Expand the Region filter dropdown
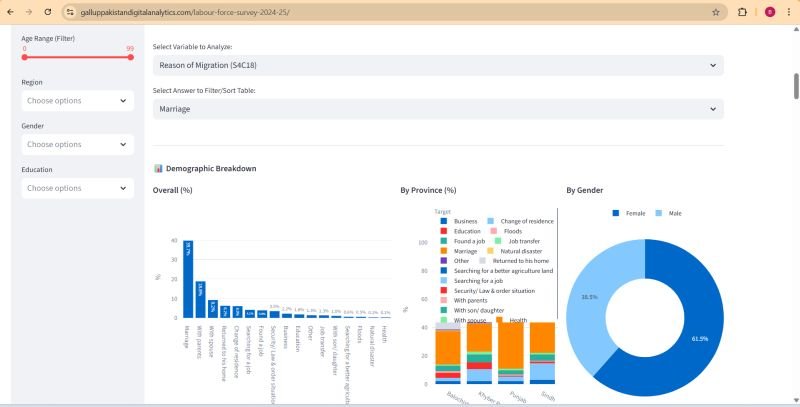 point(78,100)
